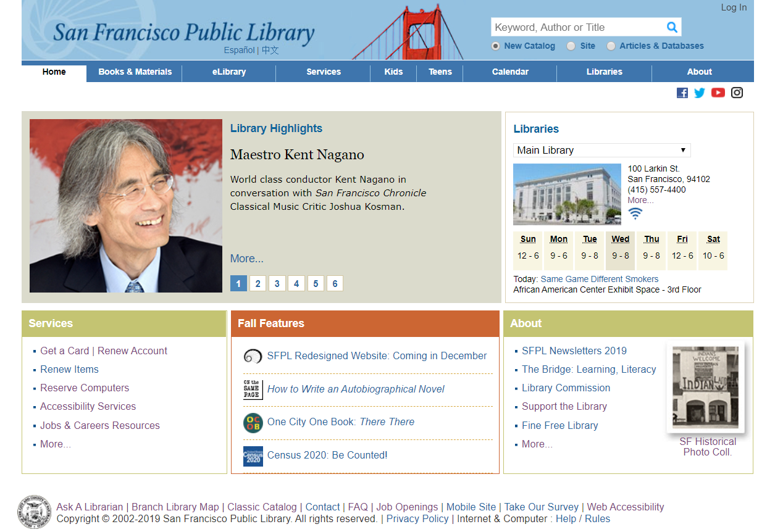775x532 pixels.
Task: Open the Books & Materials menu
Action: [135, 72]
